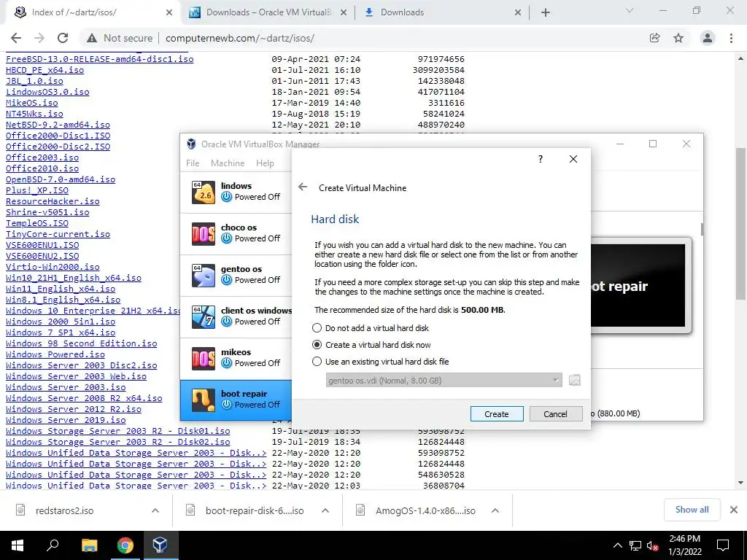Image resolution: width=747 pixels, height=560 pixels.
Task: Click the muted volume tray icon
Action: (653, 545)
